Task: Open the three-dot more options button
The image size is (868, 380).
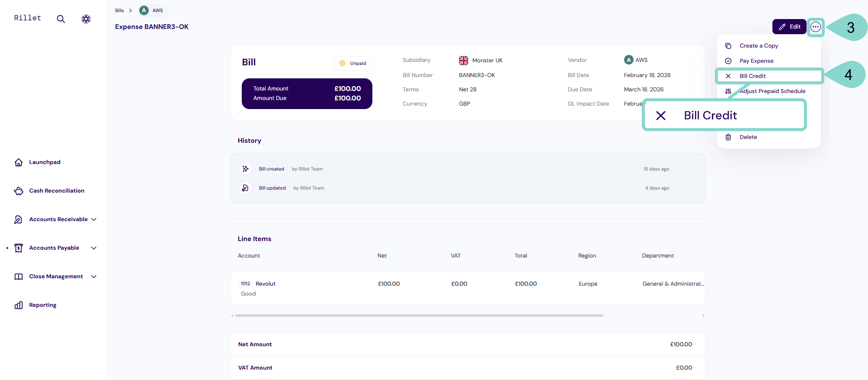Action: 815,27
